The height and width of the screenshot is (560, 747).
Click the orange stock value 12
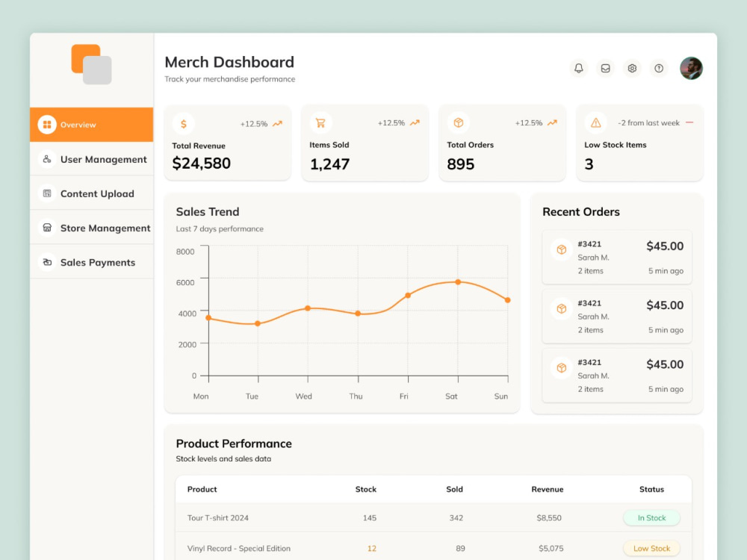tap(371, 549)
